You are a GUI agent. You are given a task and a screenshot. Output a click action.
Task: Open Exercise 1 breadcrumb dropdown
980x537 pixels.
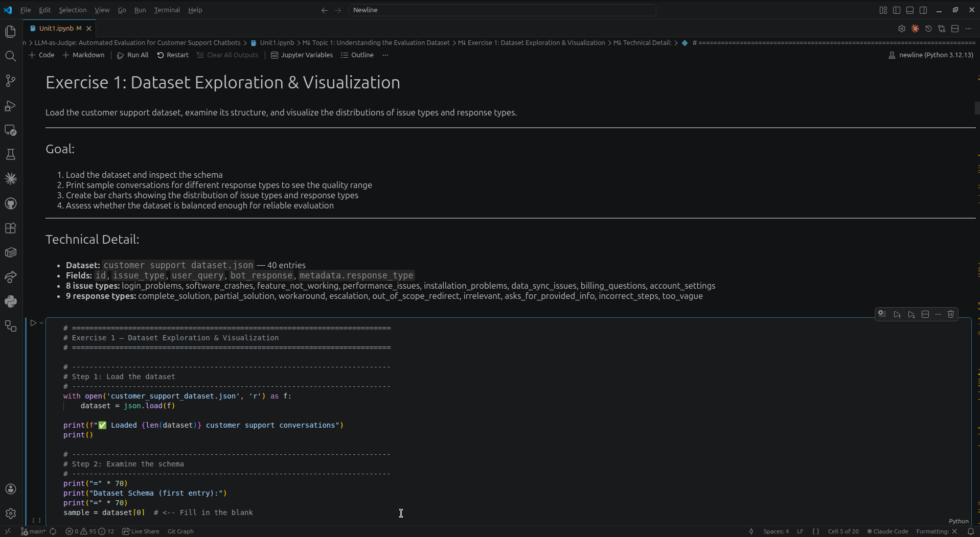pyautogui.click(x=532, y=43)
